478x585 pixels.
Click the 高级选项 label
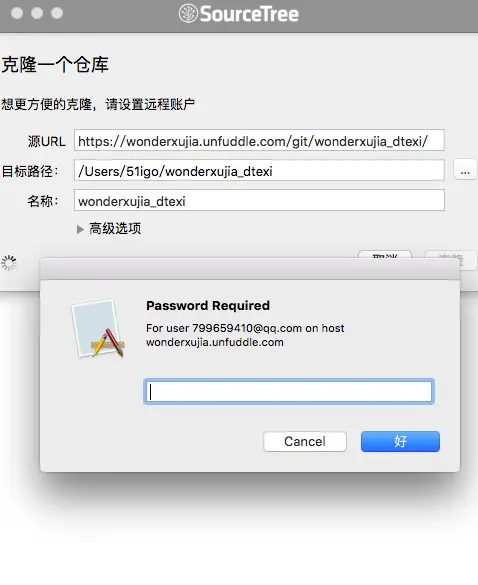(115, 228)
